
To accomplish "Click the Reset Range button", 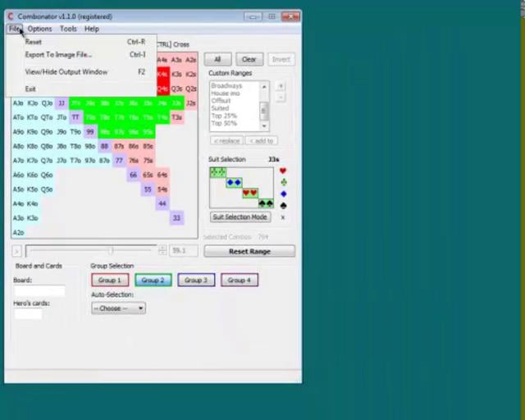I will click(249, 251).
